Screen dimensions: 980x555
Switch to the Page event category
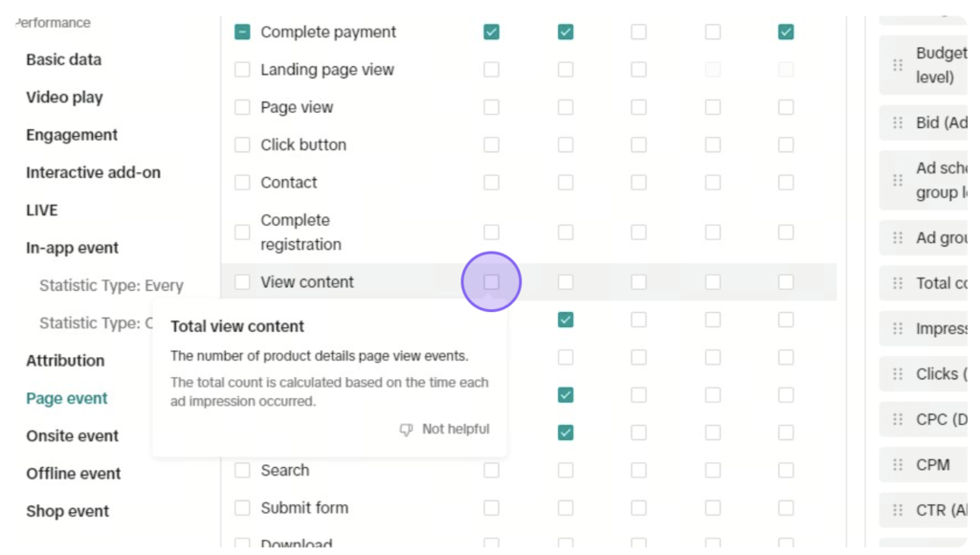(67, 399)
